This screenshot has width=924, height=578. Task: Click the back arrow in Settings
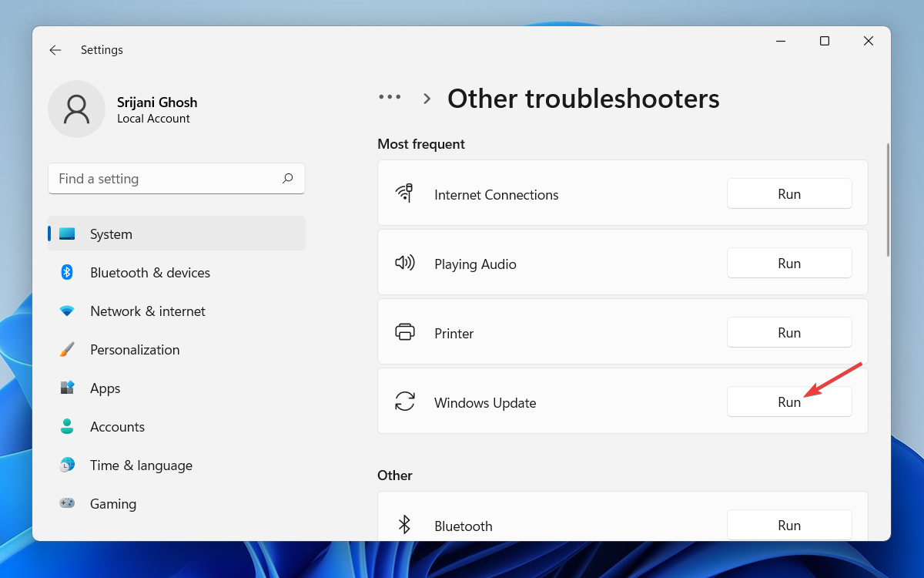tap(55, 50)
